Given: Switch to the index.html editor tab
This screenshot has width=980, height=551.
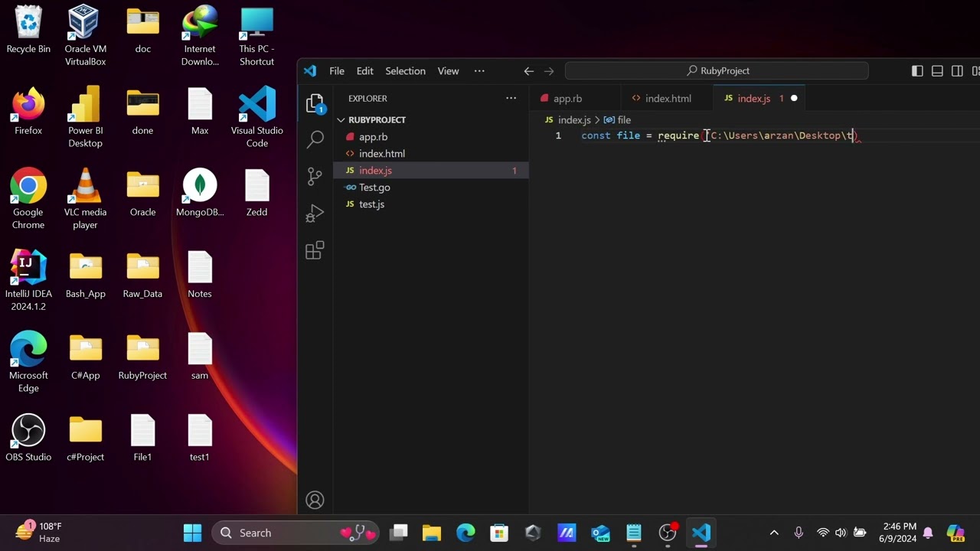Looking at the screenshot, I should coord(668,99).
